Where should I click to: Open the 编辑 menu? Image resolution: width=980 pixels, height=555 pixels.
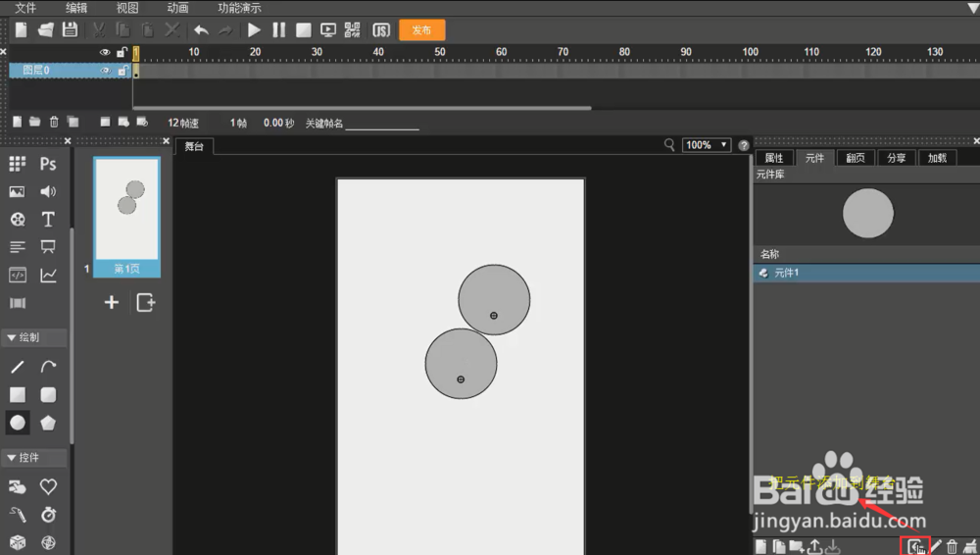(x=76, y=8)
